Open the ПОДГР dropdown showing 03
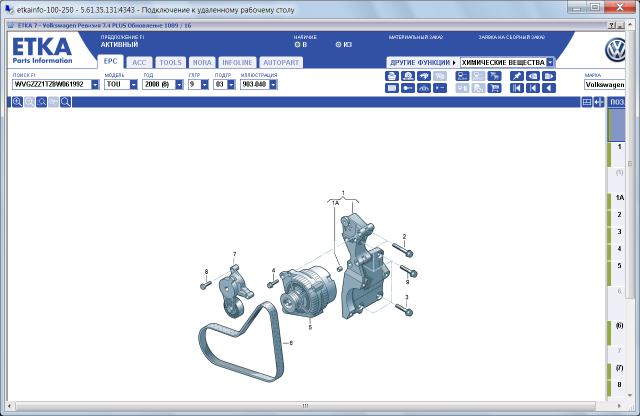Image resolution: width=640 pixels, height=416 pixels. [x=231, y=85]
